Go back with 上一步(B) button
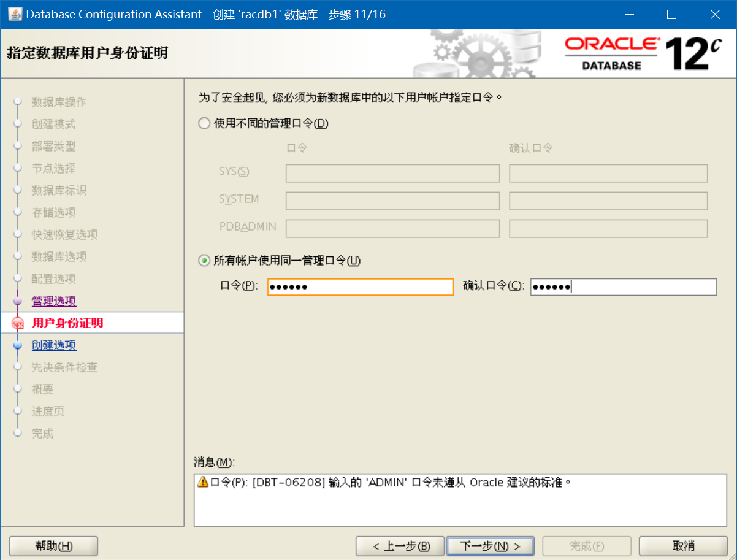The width and height of the screenshot is (737, 560). point(400,546)
